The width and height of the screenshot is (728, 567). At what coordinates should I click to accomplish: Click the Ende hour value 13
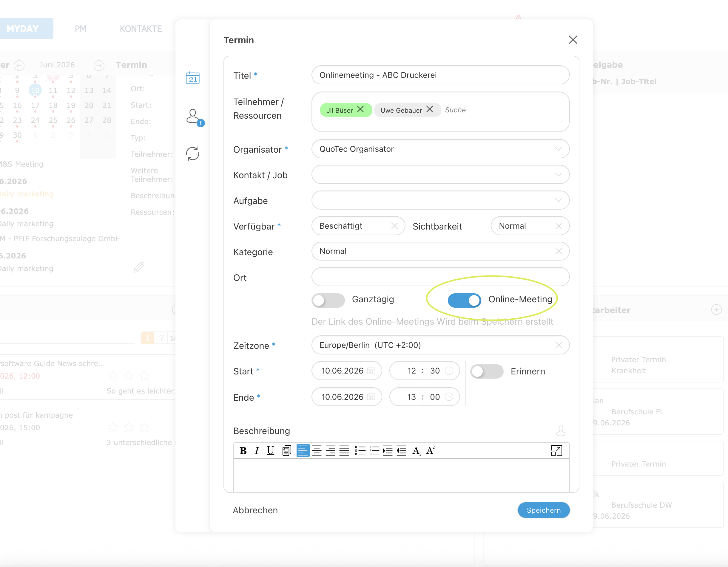[x=411, y=397]
